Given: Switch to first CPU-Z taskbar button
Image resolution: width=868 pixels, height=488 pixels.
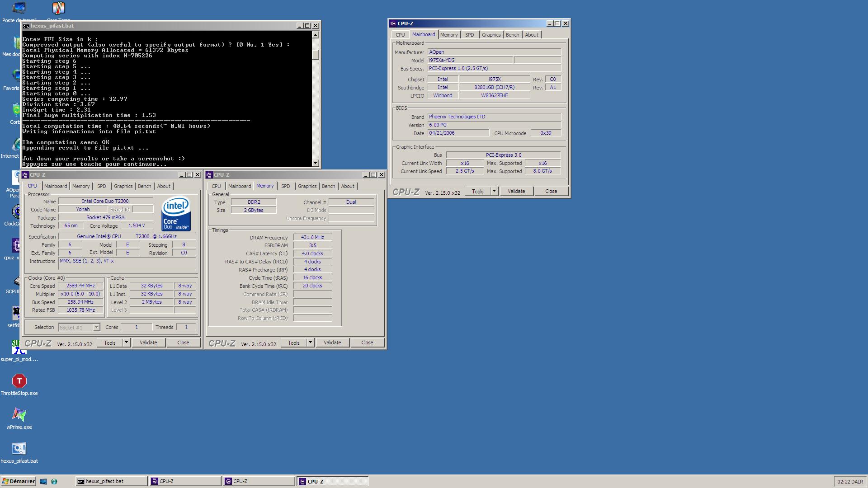Looking at the screenshot, I should point(185,482).
